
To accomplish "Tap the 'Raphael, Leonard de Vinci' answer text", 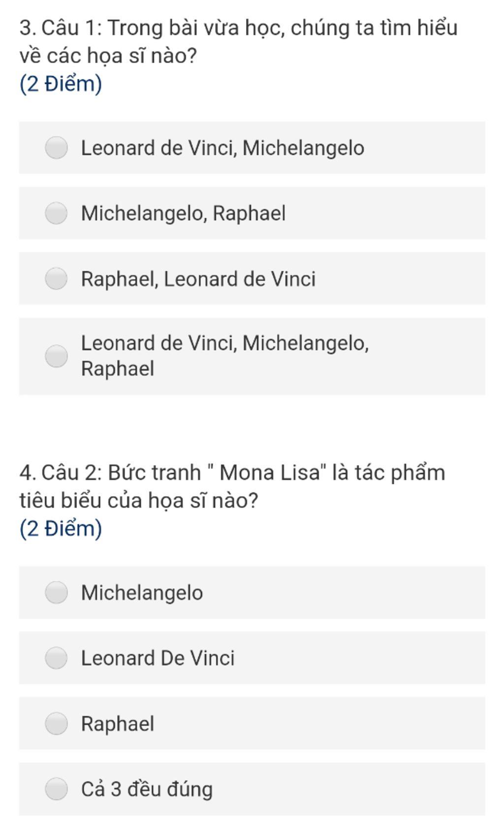I will 198,279.
